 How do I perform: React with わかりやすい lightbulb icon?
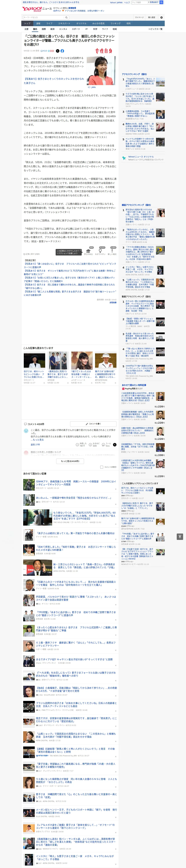(100, 251)
